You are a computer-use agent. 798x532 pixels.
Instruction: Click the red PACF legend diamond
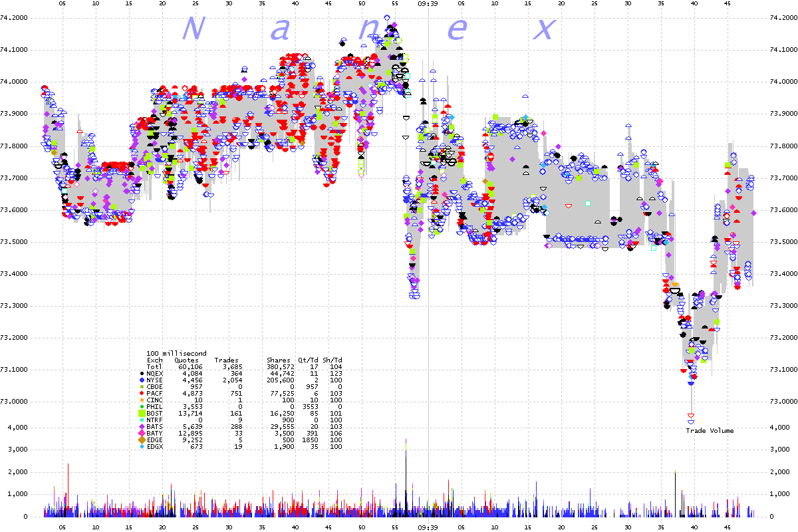pos(141,394)
